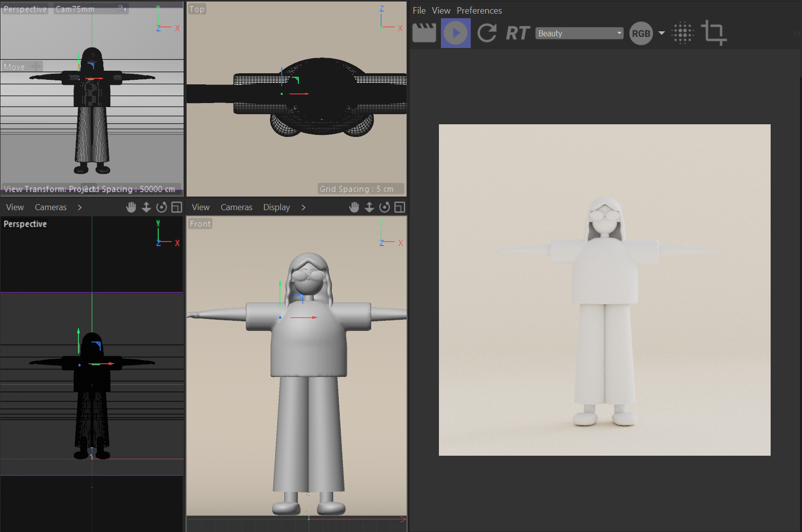The width and height of the screenshot is (802, 532).
Task: Click the rendered character image preview
Action: 604,290
